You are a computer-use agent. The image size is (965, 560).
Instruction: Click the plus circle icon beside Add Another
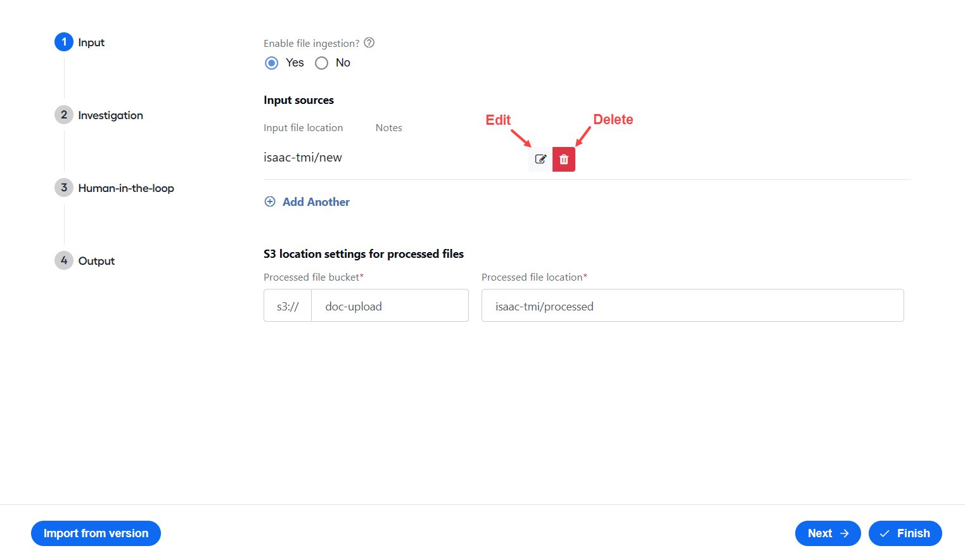point(270,201)
